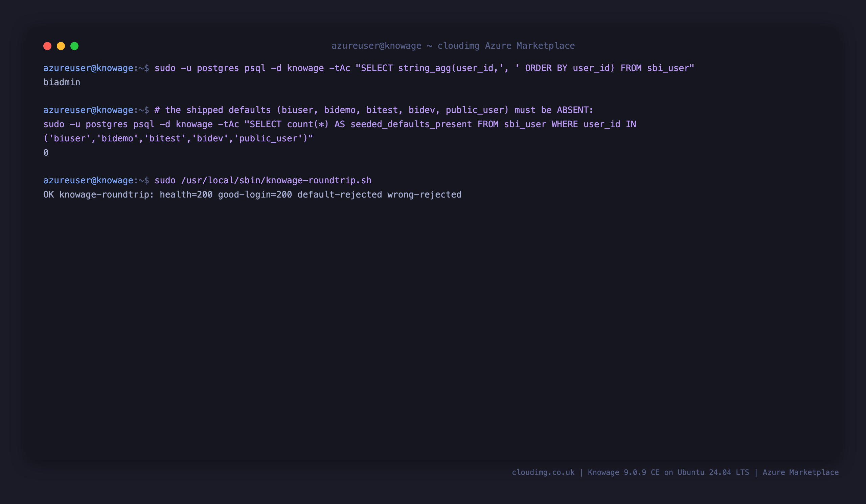Click the string_agg SELECT command line
This screenshot has height=504, width=866.
point(425,68)
